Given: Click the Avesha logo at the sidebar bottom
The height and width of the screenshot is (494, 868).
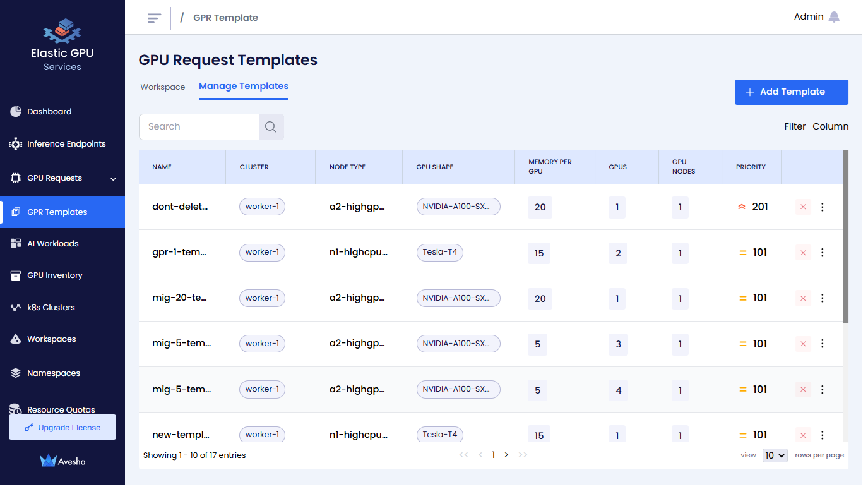Looking at the screenshot, I should point(62,461).
